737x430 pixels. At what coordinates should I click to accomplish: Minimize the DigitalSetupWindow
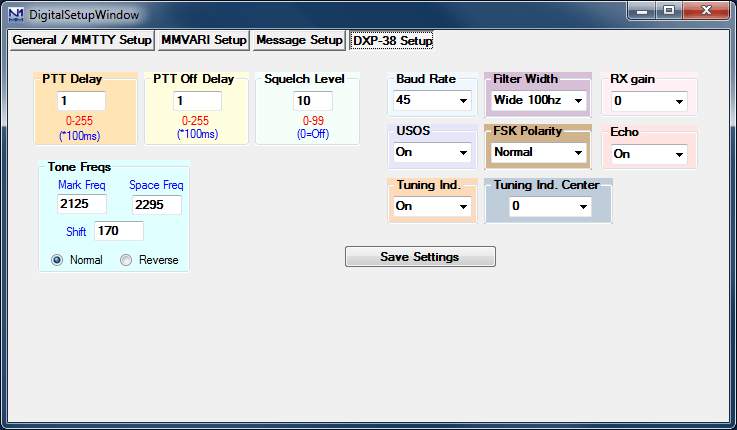pos(642,10)
